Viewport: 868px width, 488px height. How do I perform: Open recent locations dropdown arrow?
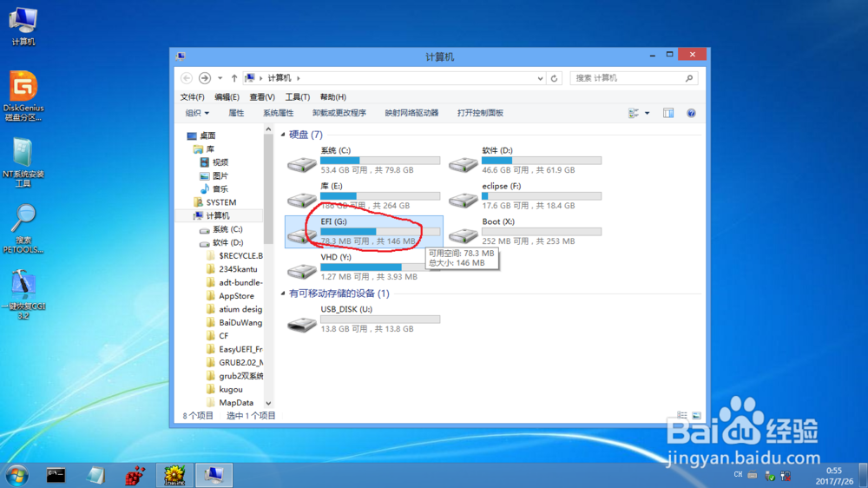(x=220, y=78)
